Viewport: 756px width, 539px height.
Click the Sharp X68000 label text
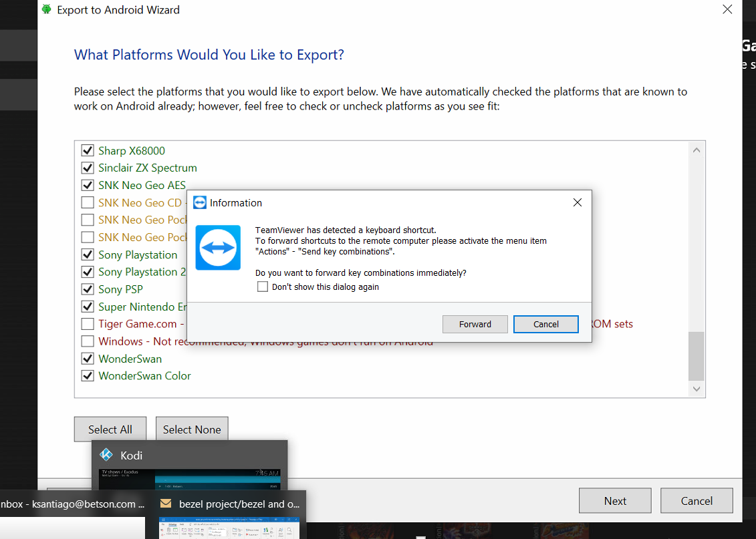click(132, 150)
